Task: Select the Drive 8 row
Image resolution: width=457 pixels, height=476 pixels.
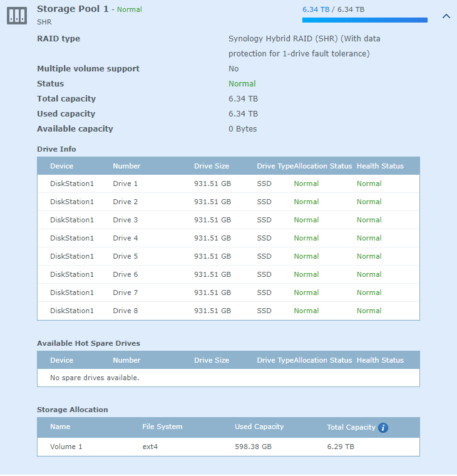Action: pyautogui.click(x=228, y=311)
